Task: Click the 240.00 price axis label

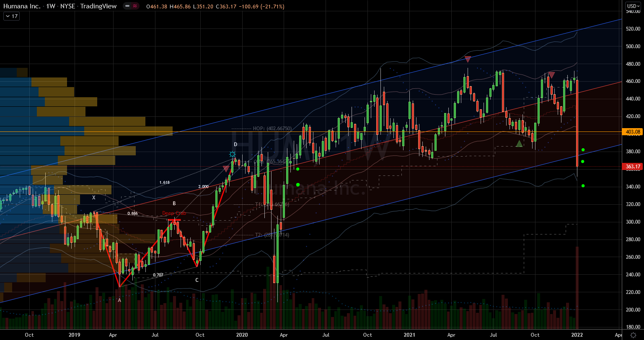Action: pyautogui.click(x=634, y=275)
